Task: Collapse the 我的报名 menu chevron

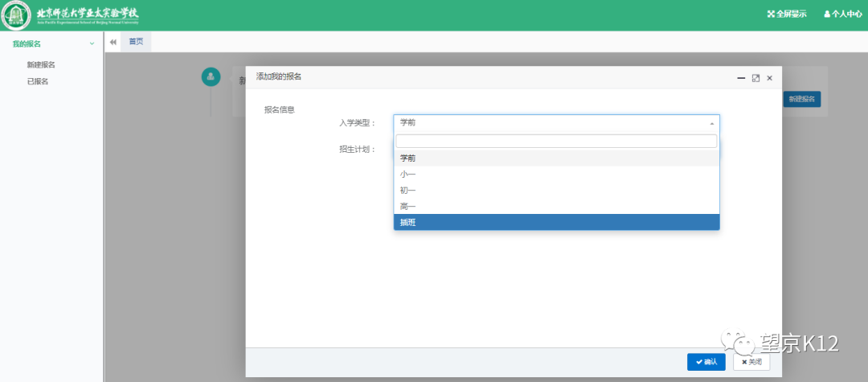Action: pos(92,43)
